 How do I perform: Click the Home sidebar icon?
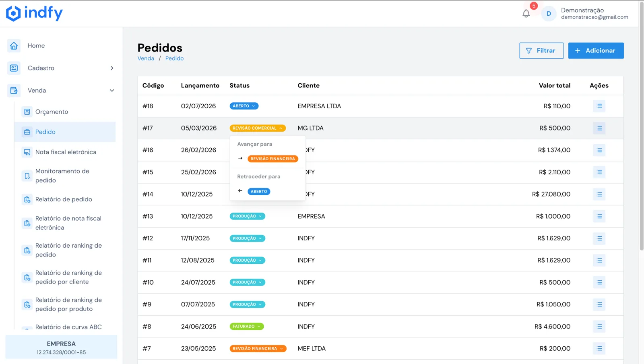pos(14,45)
